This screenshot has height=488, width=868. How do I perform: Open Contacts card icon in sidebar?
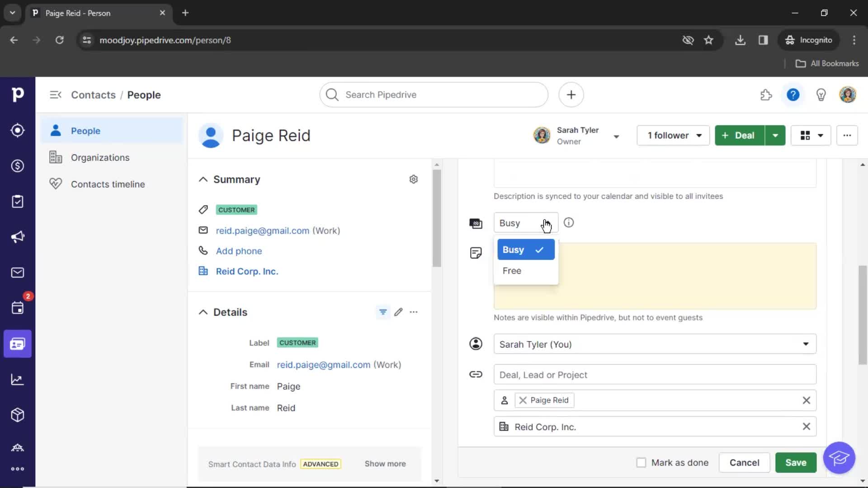18,344
